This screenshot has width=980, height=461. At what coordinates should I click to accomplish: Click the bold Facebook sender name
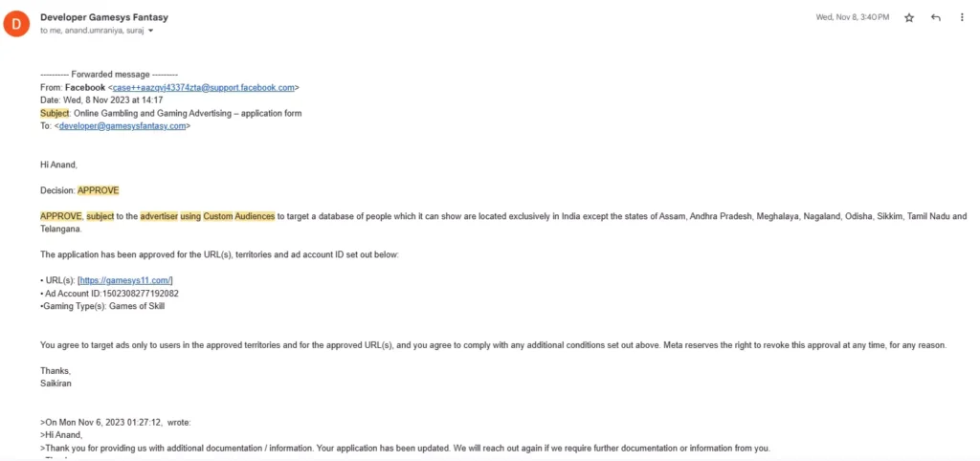(x=84, y=87)
